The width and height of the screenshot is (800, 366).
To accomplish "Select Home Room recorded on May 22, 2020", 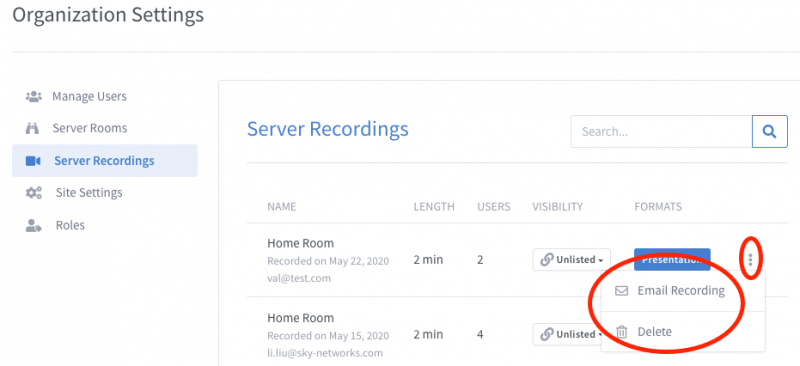I will click(301, 243).
